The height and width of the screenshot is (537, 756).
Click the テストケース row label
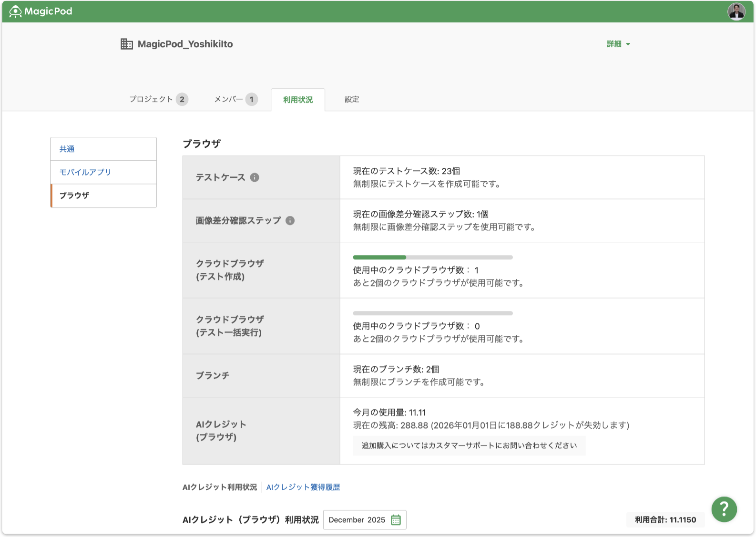pos(220,177)
